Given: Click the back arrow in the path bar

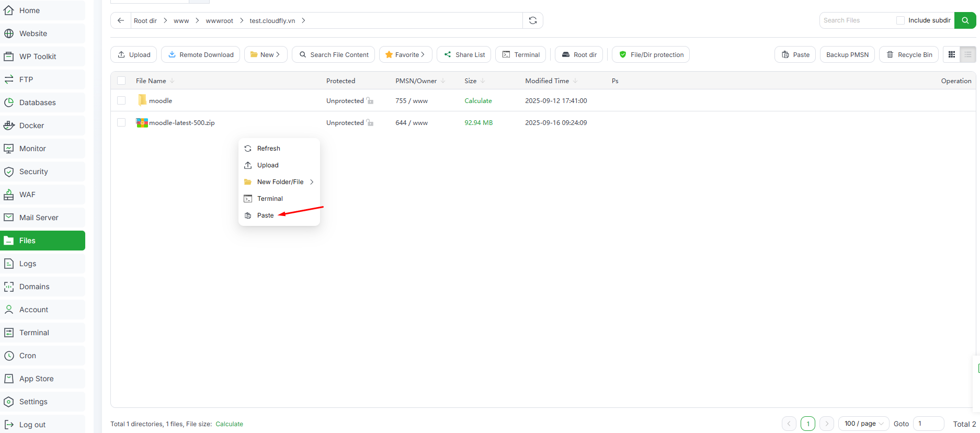Looking at the screenshot, I should tap(121, 20).
